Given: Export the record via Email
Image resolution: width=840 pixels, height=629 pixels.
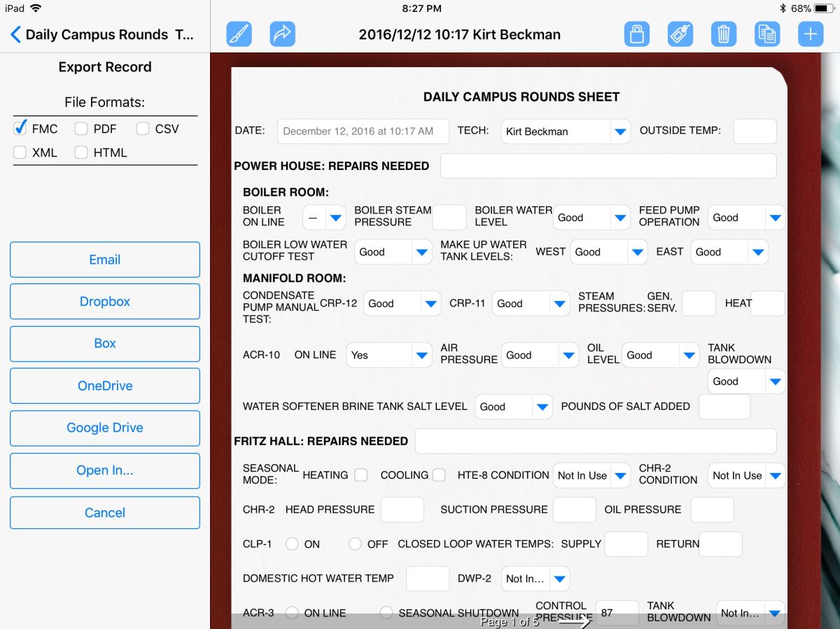Looking at the screenshot, I should click(x=104, y=259).
